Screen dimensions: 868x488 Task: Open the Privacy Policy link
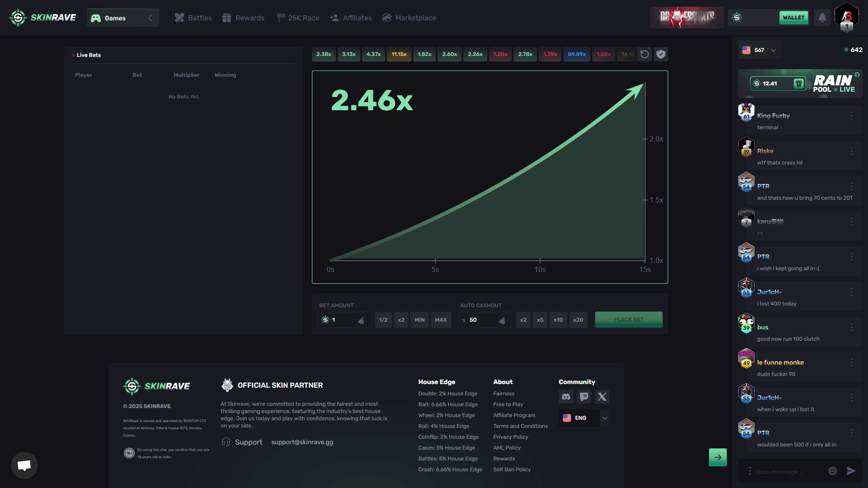coord(510,437)
